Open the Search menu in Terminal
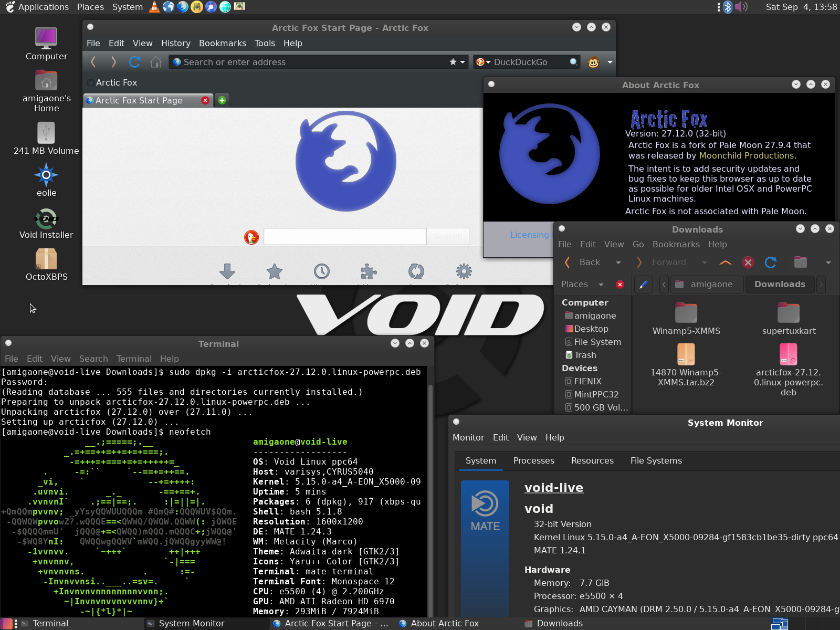The width and height of the screenshot is (840, 630). [93, 359]
